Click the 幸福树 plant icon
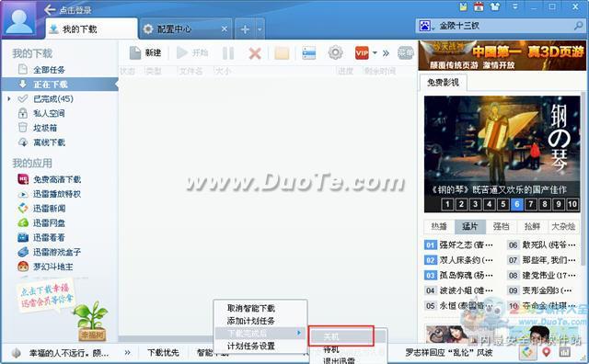 [x=91, y=322]
